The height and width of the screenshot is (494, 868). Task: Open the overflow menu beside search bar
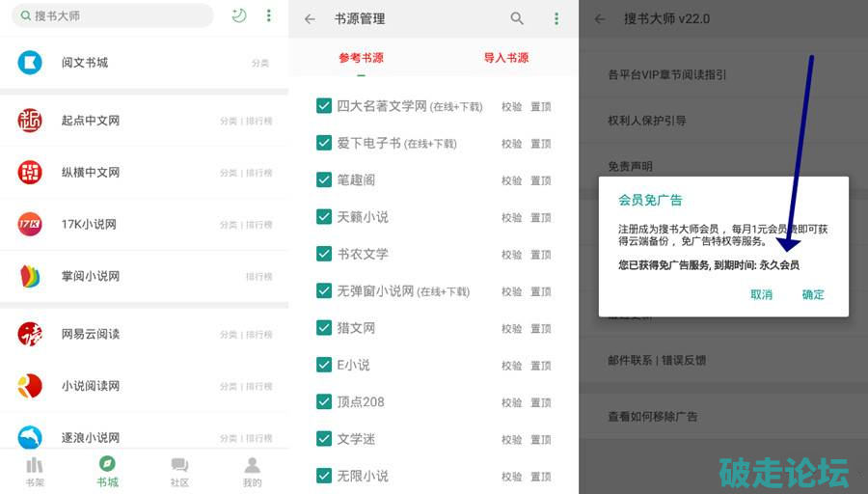tap(268, 15)
